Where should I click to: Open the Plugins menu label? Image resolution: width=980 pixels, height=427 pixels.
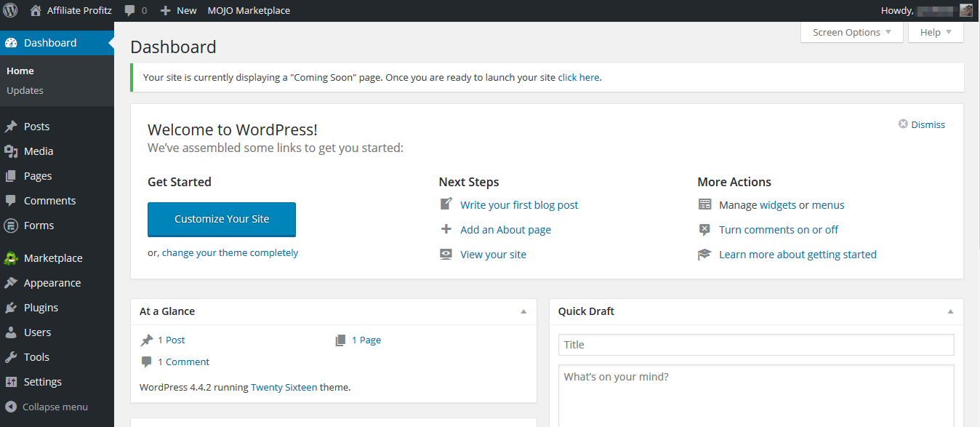point(41,308)
